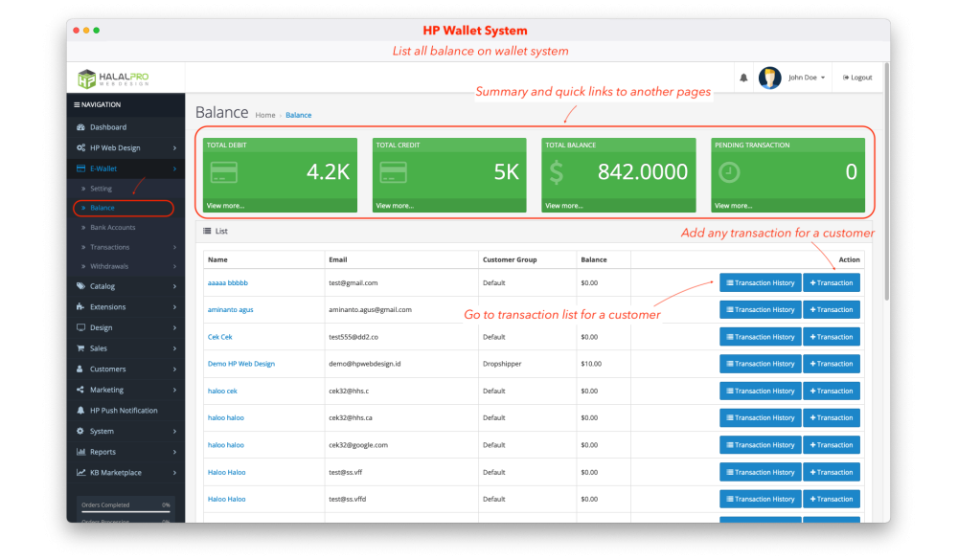Click the Reports chart icon
The height and width of the screenshot is (560, 958).
coord(80,452)
